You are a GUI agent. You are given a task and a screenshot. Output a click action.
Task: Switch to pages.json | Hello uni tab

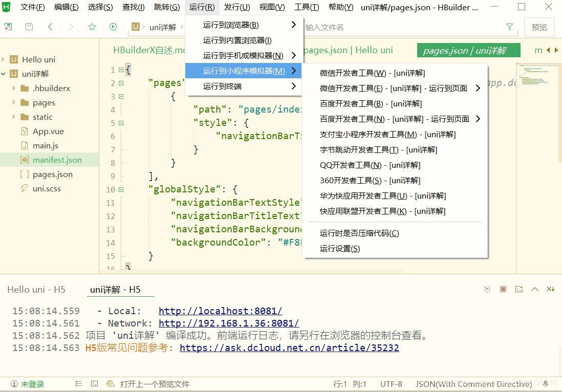349,50
